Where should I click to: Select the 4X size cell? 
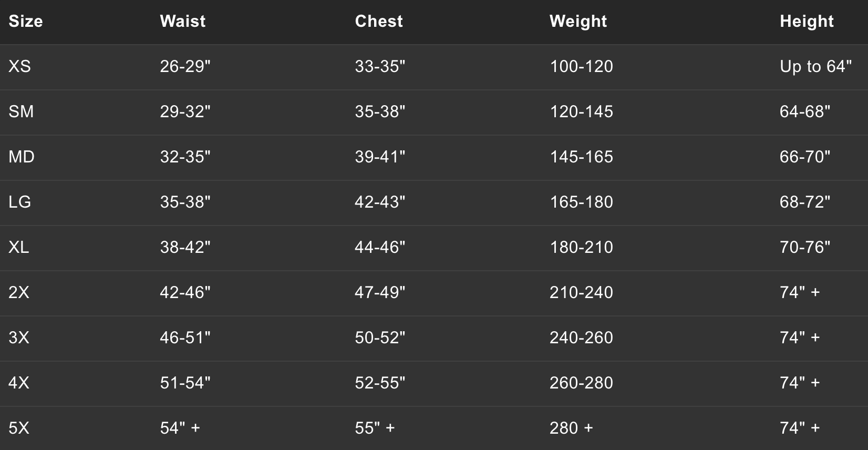(19, 383)
